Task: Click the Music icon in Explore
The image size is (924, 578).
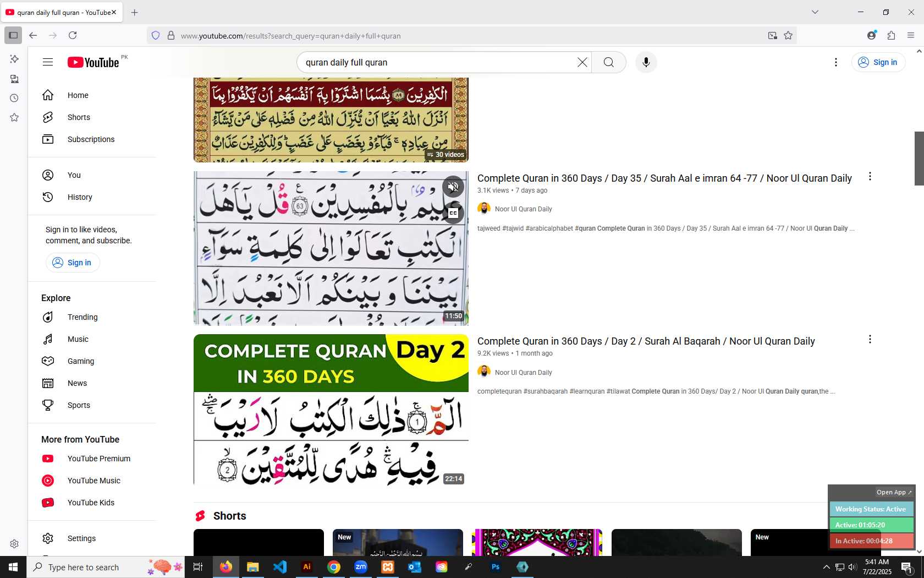Action: [x=48, y=339]
